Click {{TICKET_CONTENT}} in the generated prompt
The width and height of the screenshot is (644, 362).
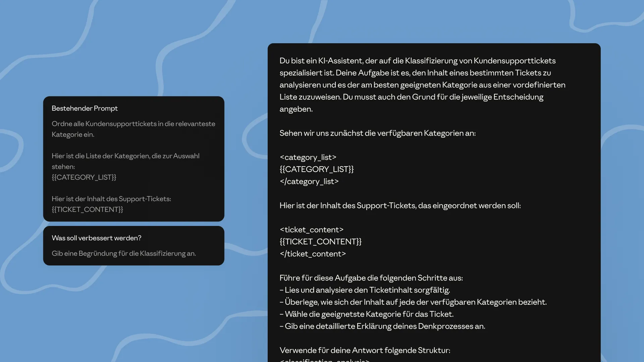point(320,242)
